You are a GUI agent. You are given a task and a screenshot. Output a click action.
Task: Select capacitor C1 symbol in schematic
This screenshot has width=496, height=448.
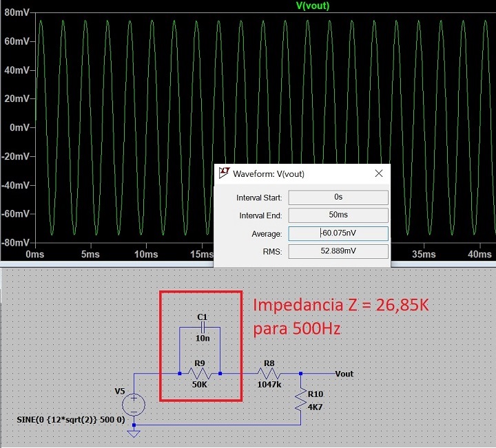203,328
